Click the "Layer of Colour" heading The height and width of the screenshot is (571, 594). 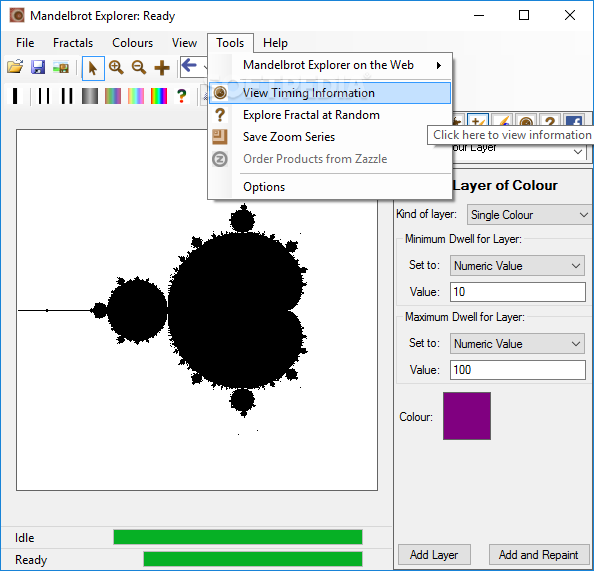tap(505, 185)
